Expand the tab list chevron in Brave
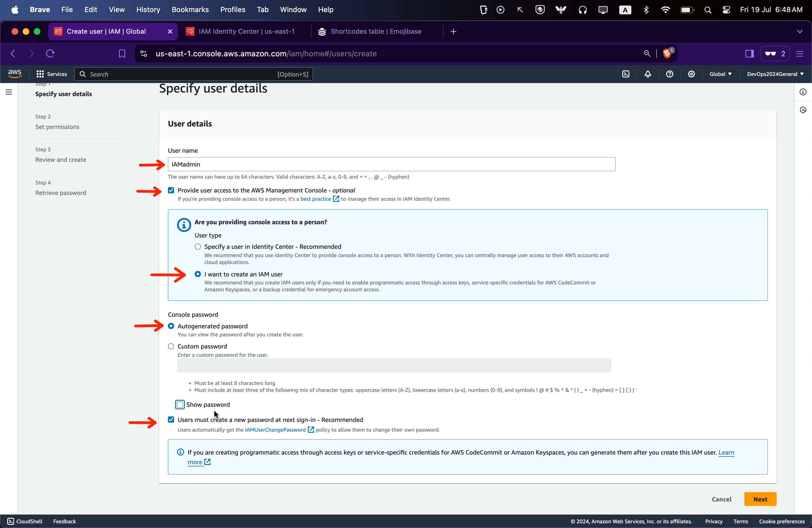Viewport: 812px width, 528px height. 799,31
